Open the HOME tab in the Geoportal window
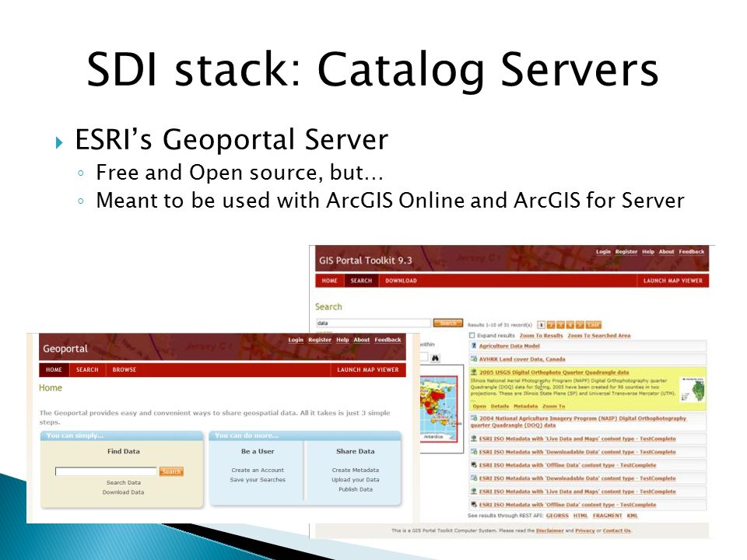 point(54,369)
